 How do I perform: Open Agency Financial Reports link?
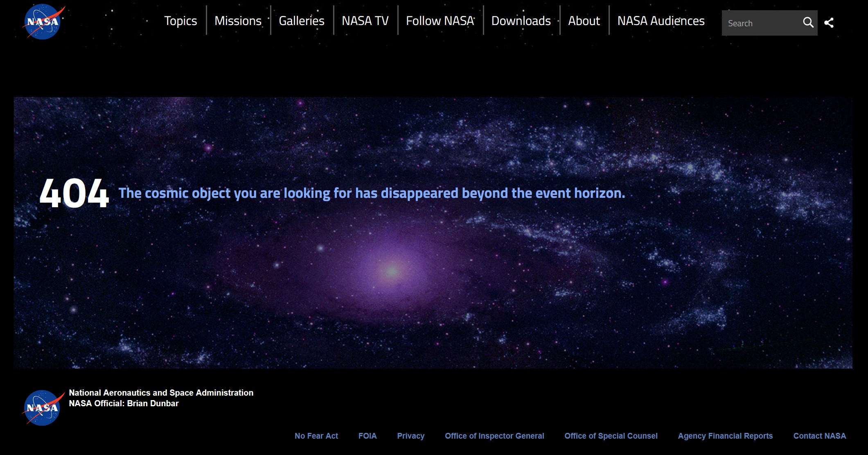coord(725,436)
